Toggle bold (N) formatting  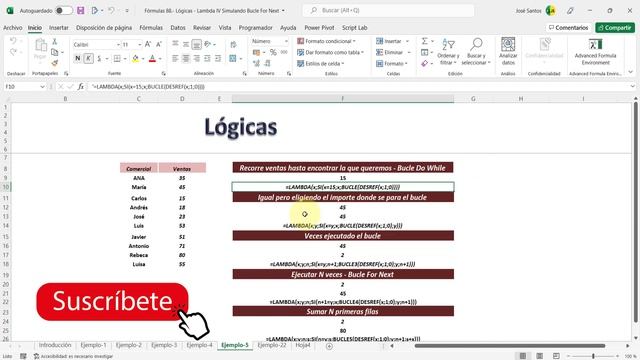coord(78,59)
